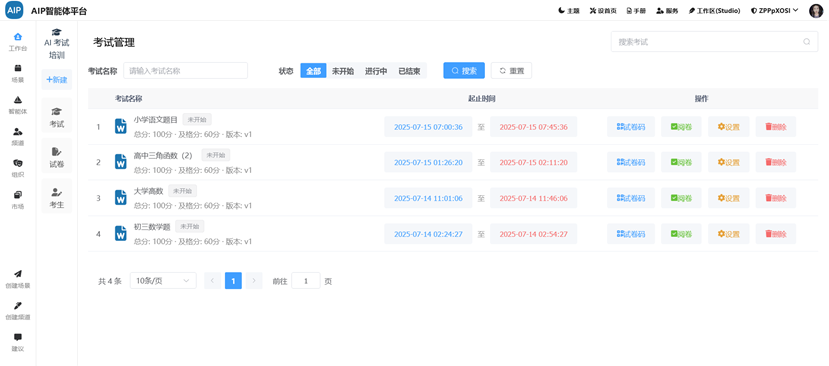Click end time 2025-07-15 02:11:20

click(x=533, y=162)
